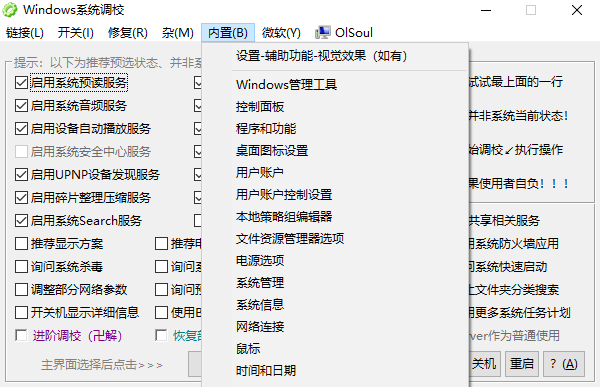The width and height of the screenshot is (600, 387).
Task: Enable 询问系统杀毒 checkbox
Action: (21, 266)
